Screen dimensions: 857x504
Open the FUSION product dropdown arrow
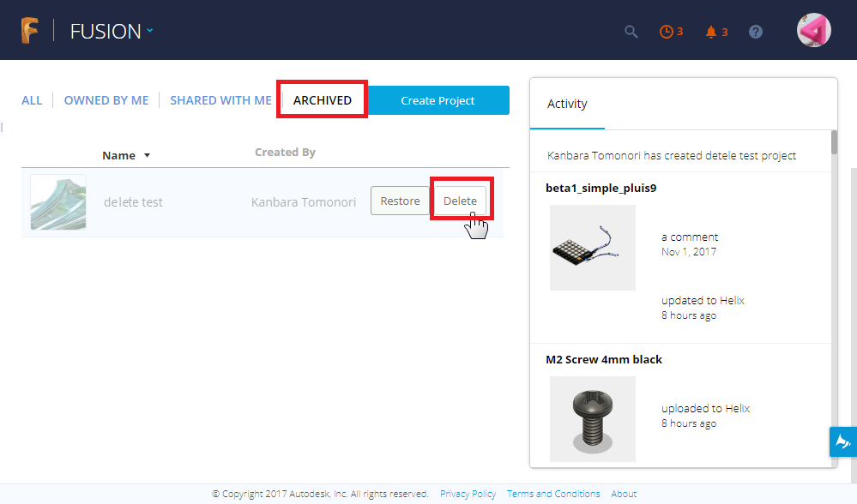point(150,31)
